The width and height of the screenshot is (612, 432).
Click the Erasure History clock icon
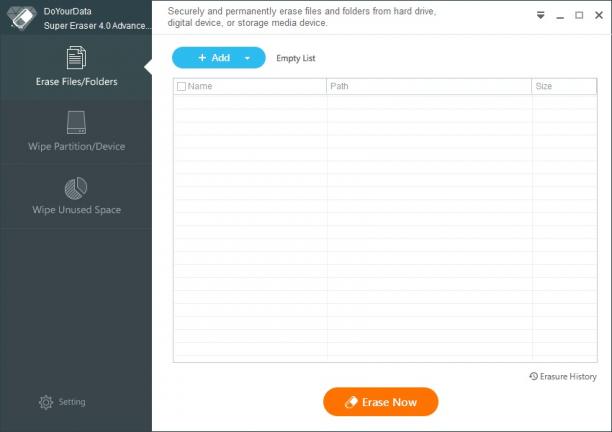(x=534, y=376)
